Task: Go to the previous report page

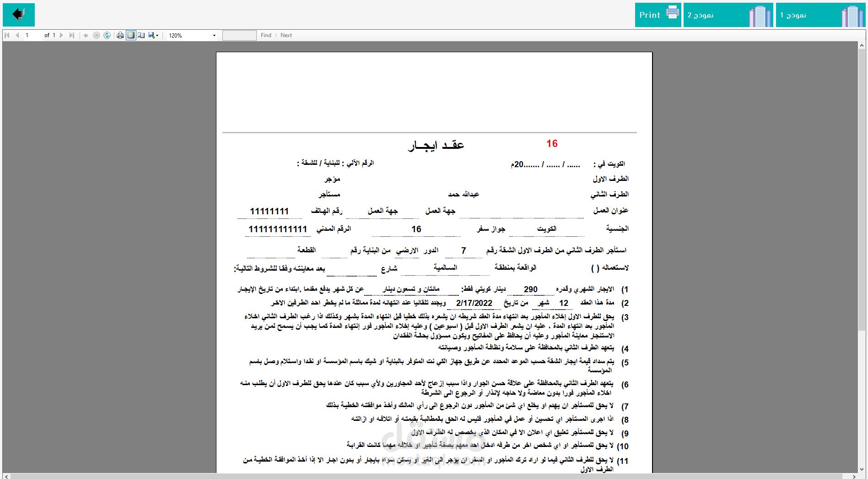Action: [x=17, y=35]
